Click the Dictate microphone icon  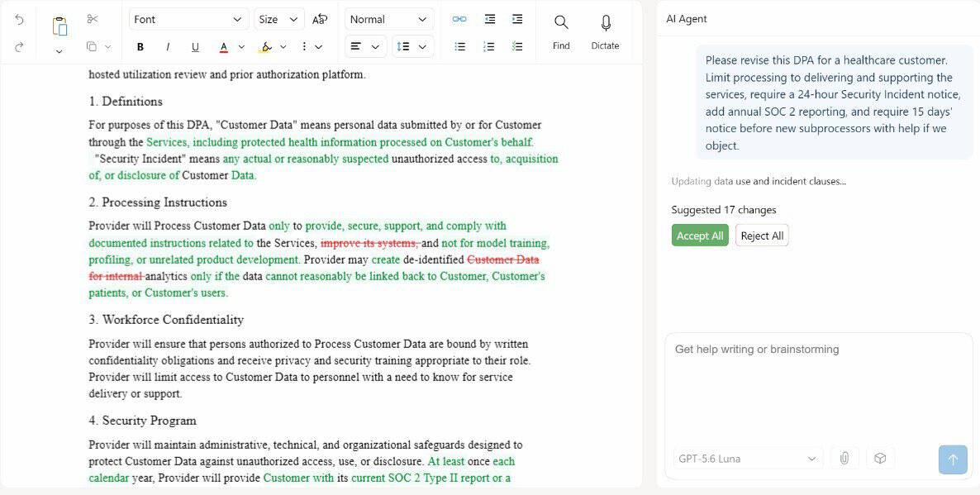pos(605,23)
